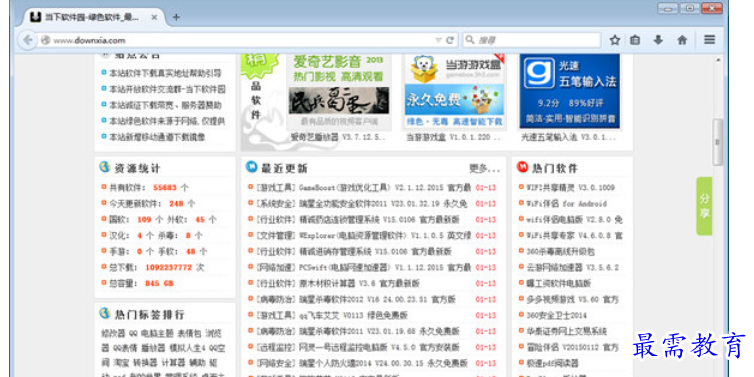Click the magnifier icon in the search box

point(470,40)
